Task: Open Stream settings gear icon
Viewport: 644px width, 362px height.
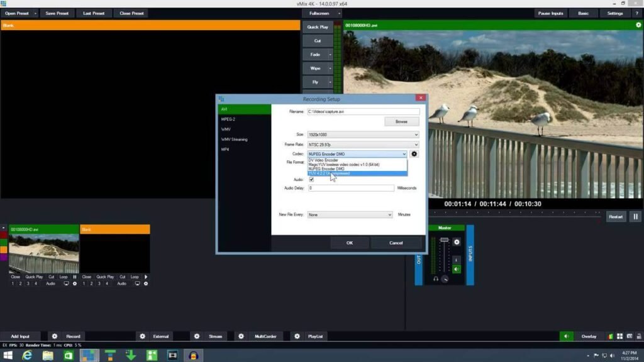Action: (x=197, y=336)
